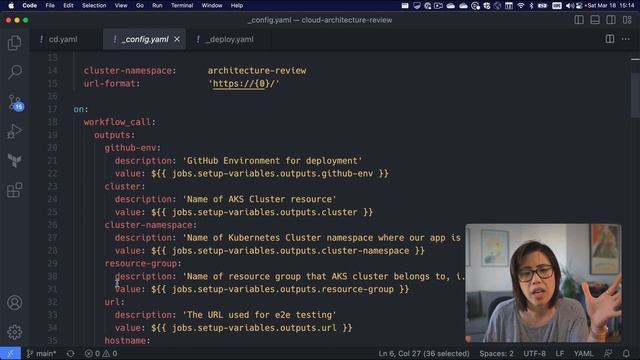This screenshot has height=360, width=640.
Task: Click the Bluetooth icon in macOS menu bar
Action: click(x=531, y=5)
